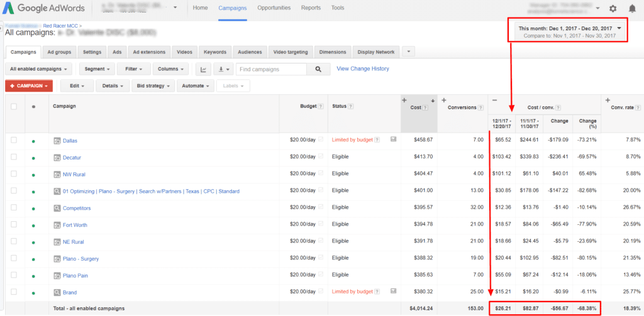Collapse the Cost / conv. comparison columns
This screenshot has height=316, width=644.
(494, 101)
